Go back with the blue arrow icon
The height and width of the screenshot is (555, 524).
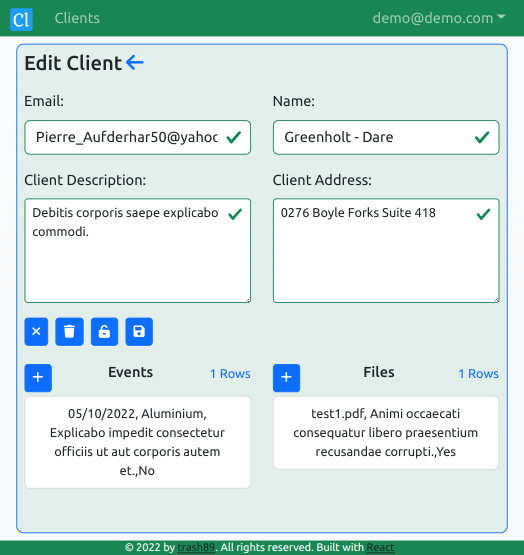135,63
